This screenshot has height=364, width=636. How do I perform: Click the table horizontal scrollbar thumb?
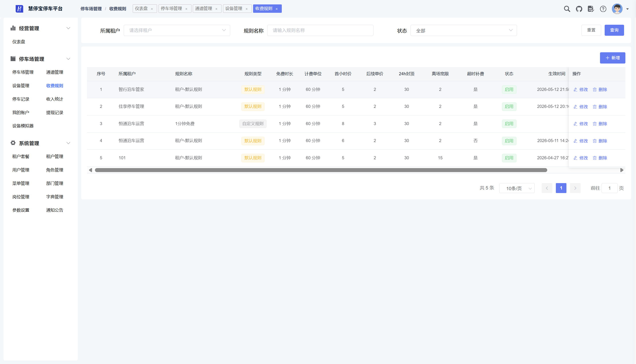pos(321,170)
